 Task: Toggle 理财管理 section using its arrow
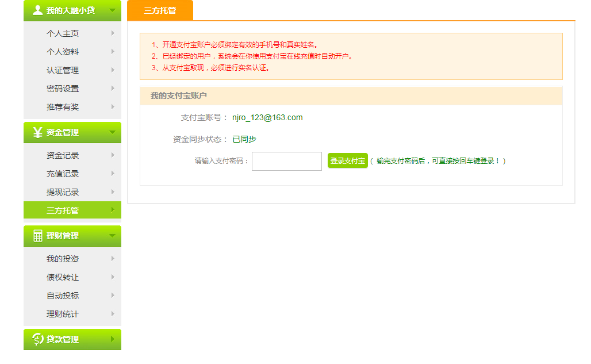(112, 236)
